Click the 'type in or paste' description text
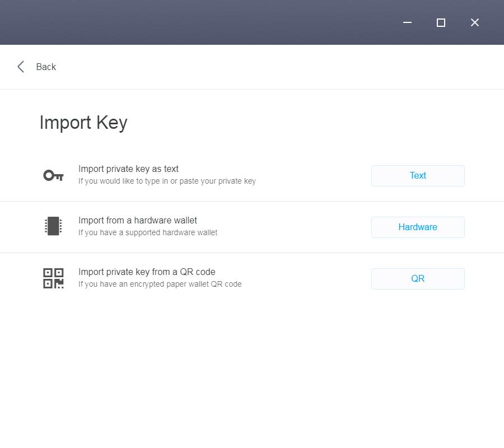 coord(167,181)
